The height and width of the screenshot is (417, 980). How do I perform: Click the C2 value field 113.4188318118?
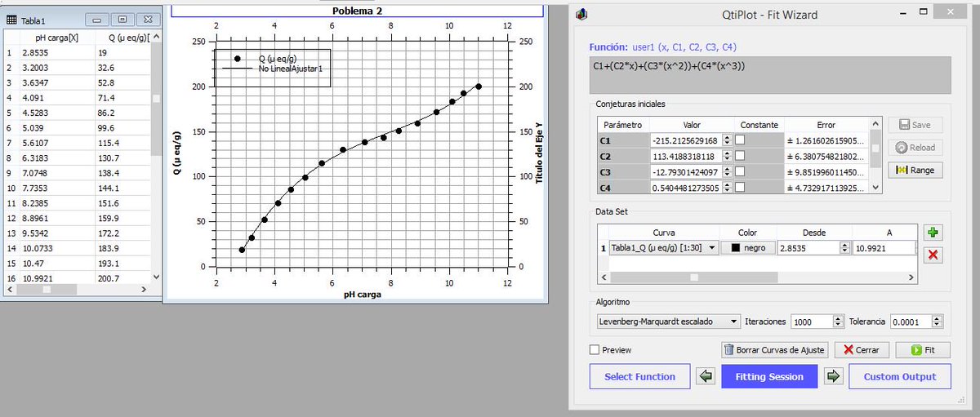686,156
